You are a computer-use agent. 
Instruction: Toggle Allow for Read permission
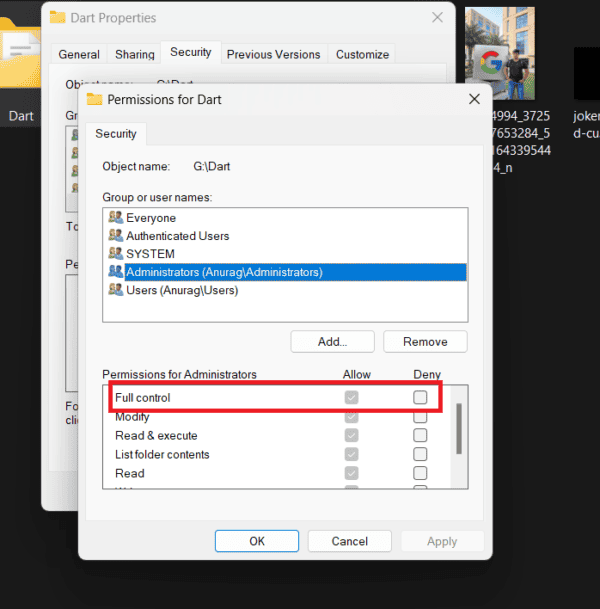point(351,473)
